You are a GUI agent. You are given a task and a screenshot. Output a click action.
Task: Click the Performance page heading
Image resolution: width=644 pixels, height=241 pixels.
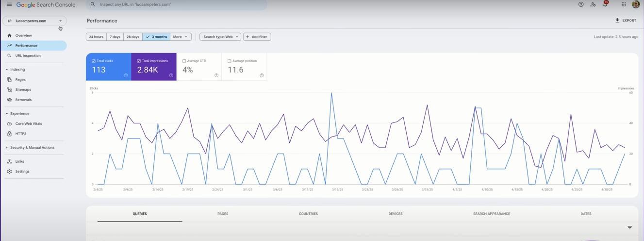[102, 21]
